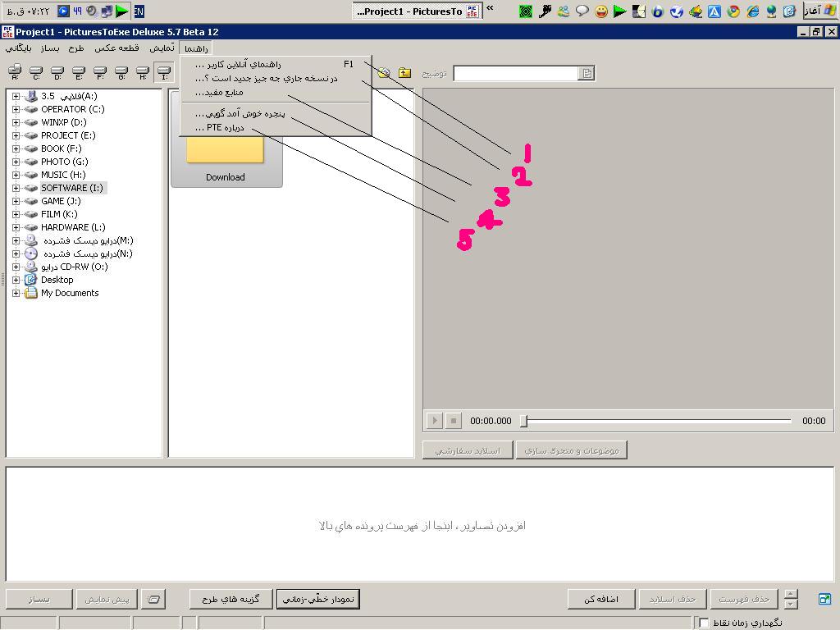Select the I: drive button in toolbar
The height and width of the screenshot is (630, 840).
164,73
